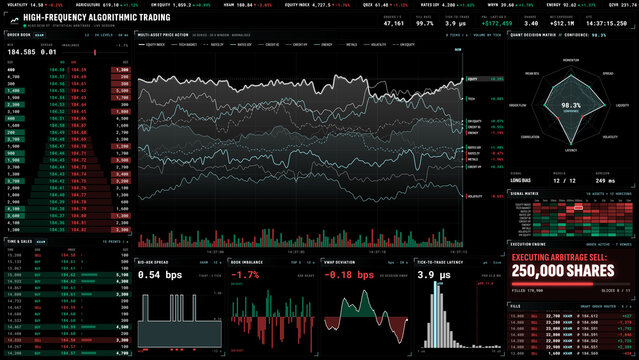
Task: Click the NOW marker on the price chart
Action: [458, 50]
